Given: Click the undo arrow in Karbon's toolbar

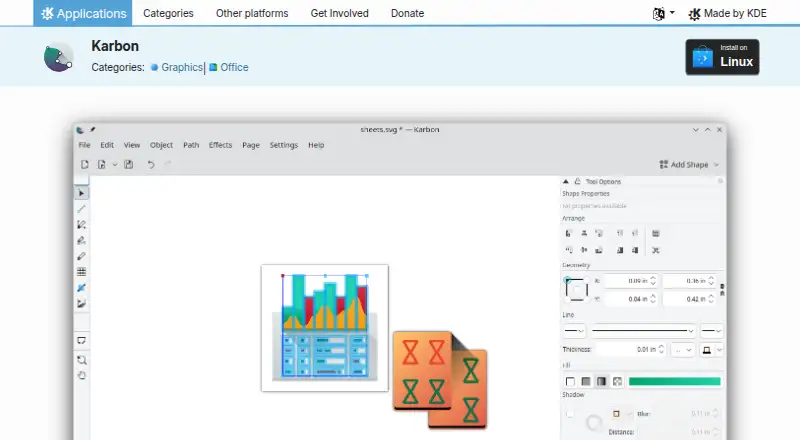Looking at the screenshot, I should [x=151, y=164].
